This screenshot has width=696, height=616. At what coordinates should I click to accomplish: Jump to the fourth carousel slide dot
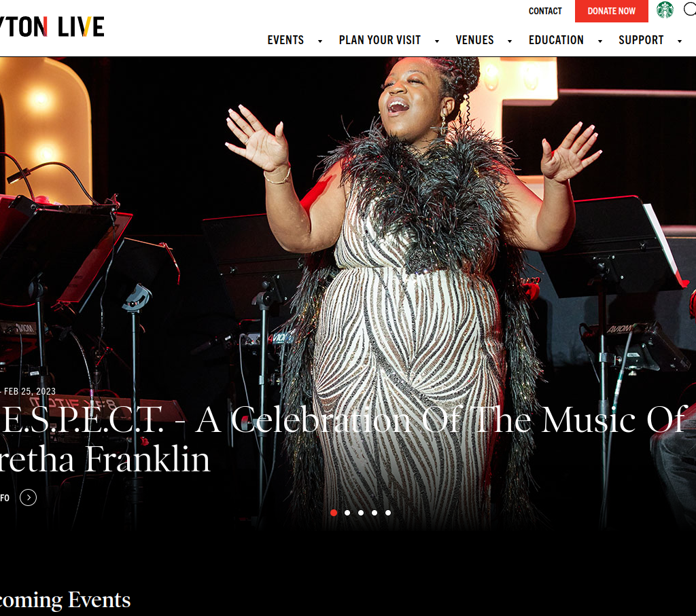(x=375, y=513)
